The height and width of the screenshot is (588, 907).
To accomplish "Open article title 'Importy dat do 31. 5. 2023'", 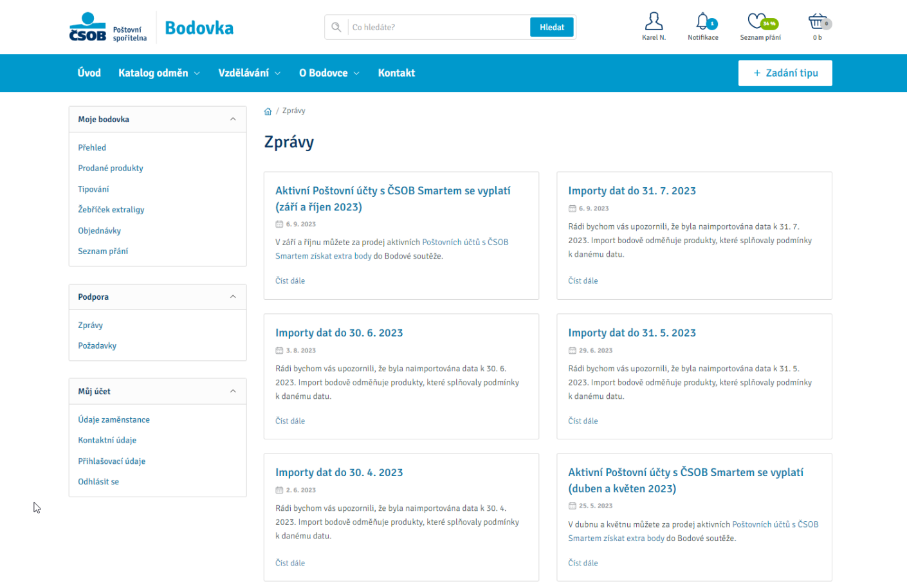I will click(x=632, y=333).
